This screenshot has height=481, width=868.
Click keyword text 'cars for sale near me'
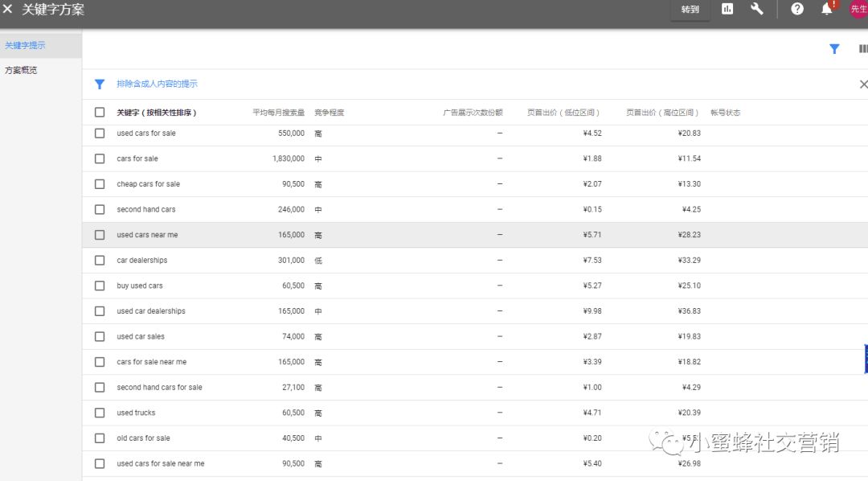pyautogui.click(x=152, y=362)
